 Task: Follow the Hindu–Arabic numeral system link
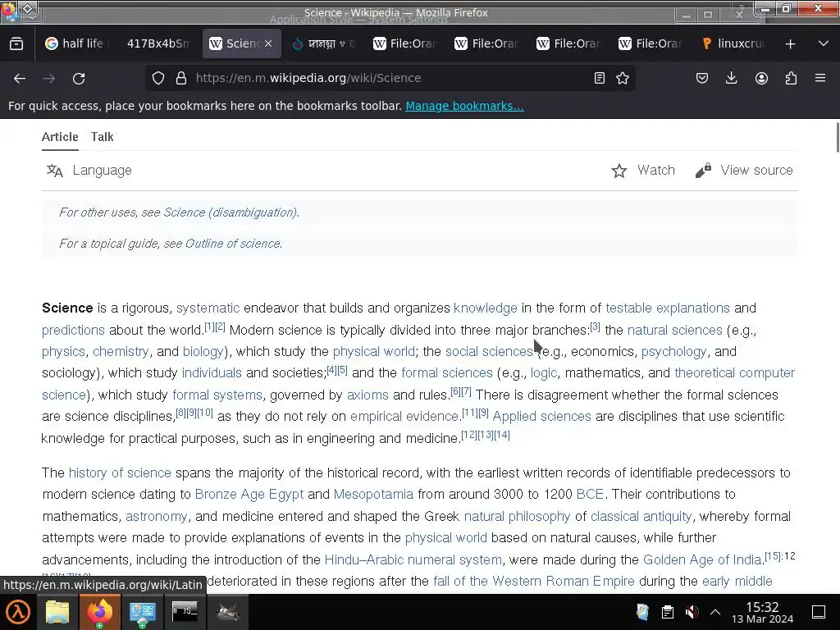click(413, 559)
